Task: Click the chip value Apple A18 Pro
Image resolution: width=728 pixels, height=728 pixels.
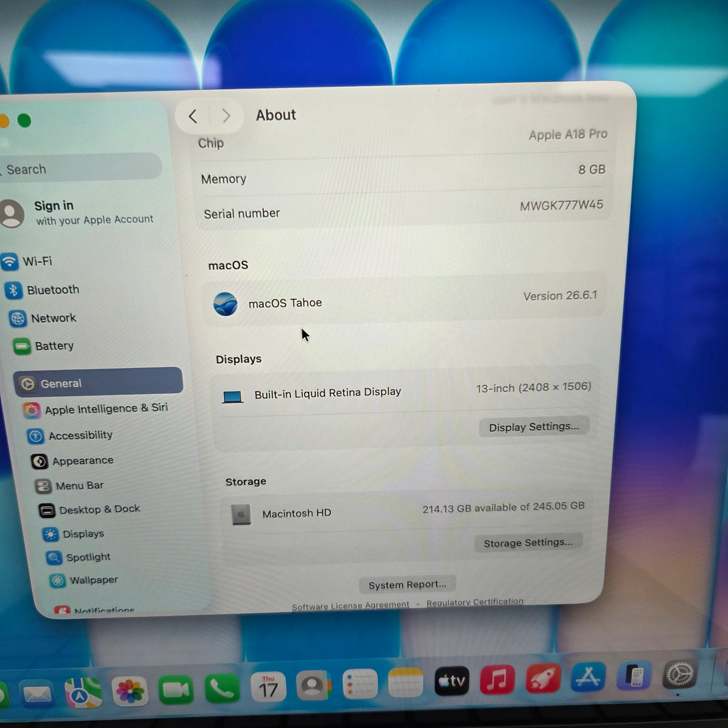Action: click(568, 134)
